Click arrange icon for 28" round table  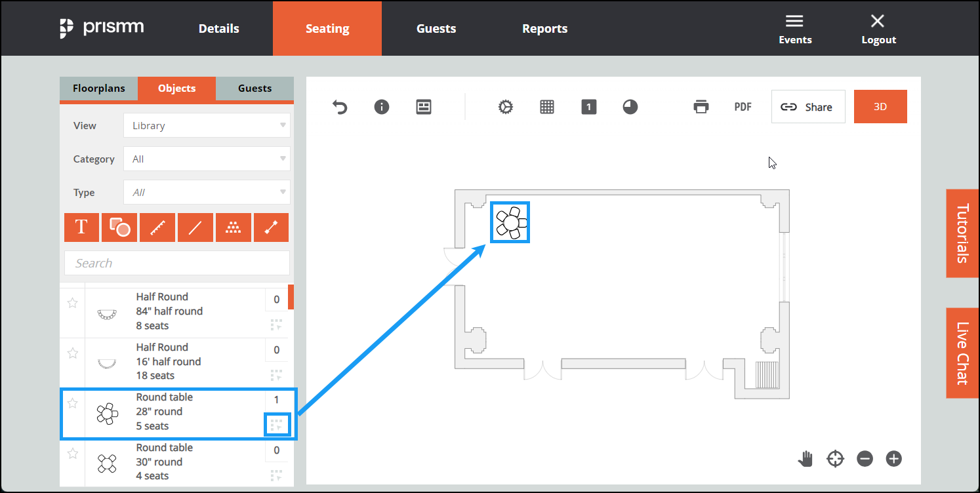(277, 425)
